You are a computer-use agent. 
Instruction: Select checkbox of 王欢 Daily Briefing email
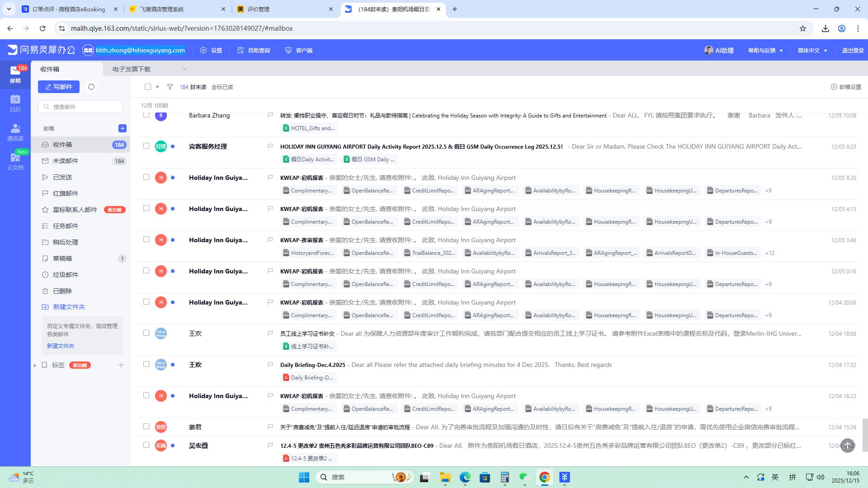[x=146, y=364]
